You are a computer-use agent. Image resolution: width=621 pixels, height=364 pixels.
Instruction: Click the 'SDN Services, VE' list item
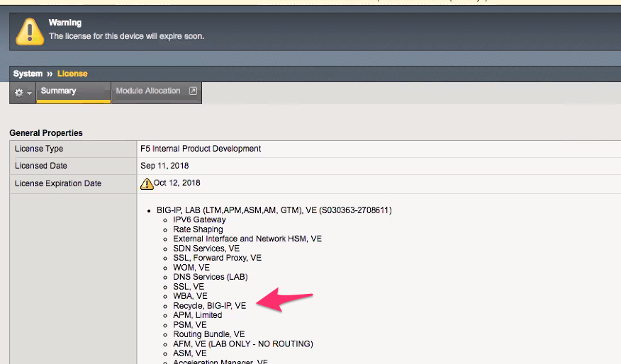[206, 249]
